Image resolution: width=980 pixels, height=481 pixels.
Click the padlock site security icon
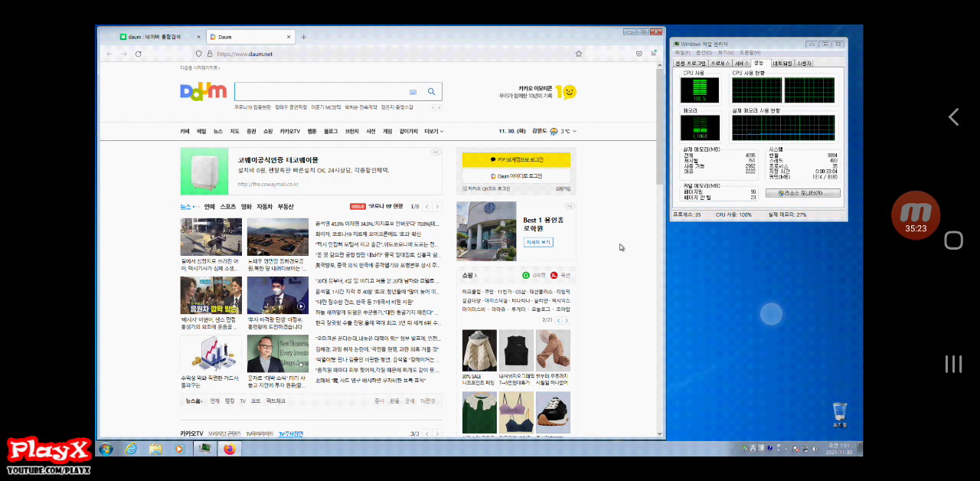click(209, 54)
